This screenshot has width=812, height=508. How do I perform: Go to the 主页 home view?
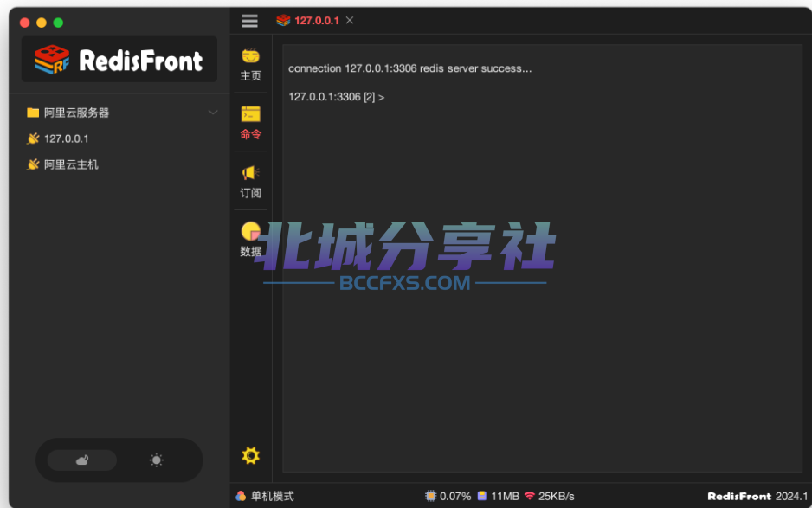[251, 64]
